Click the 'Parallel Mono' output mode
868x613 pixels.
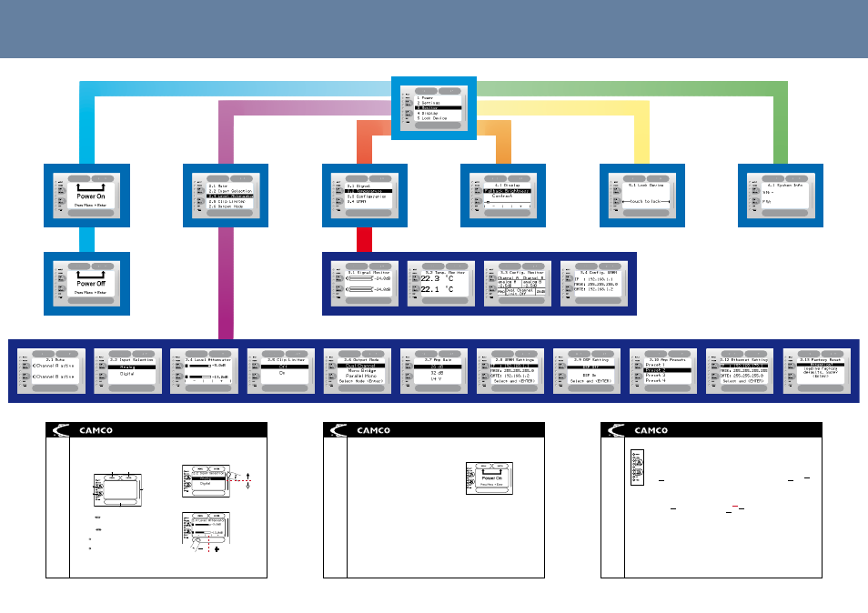[x=361, y=376]
